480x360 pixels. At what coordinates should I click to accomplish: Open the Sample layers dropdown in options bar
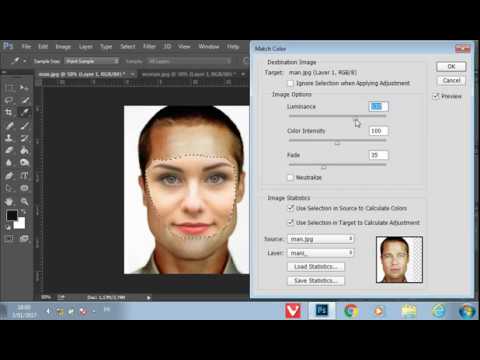pos(189,61)
